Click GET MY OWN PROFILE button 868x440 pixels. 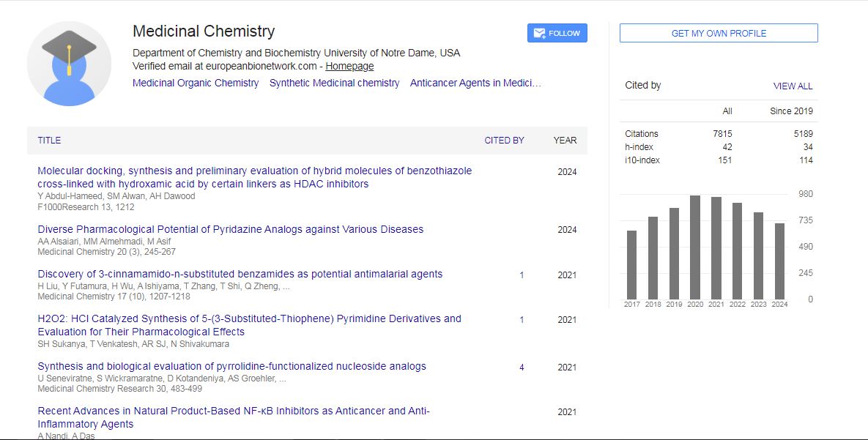pos(718,33)
